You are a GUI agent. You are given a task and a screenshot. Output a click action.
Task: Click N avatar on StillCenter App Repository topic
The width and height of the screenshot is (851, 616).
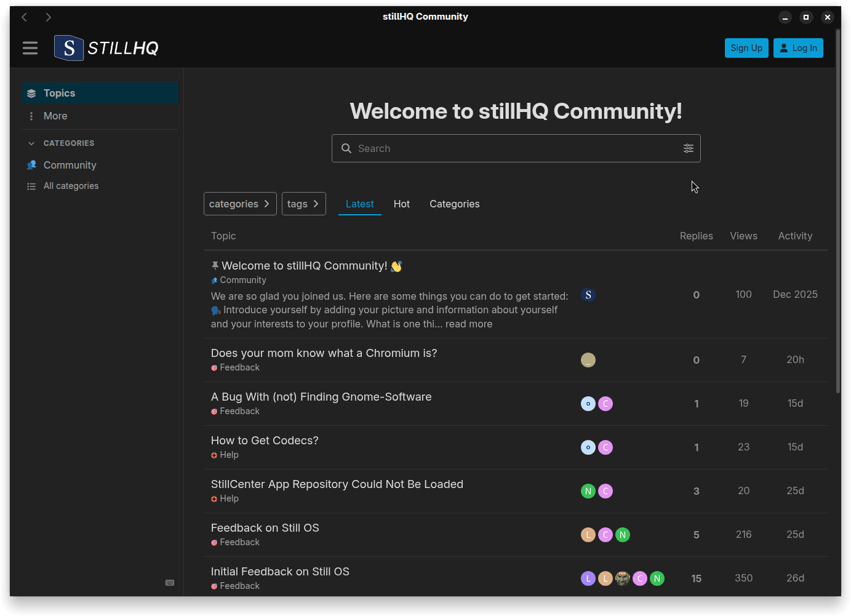click(588, 491)
